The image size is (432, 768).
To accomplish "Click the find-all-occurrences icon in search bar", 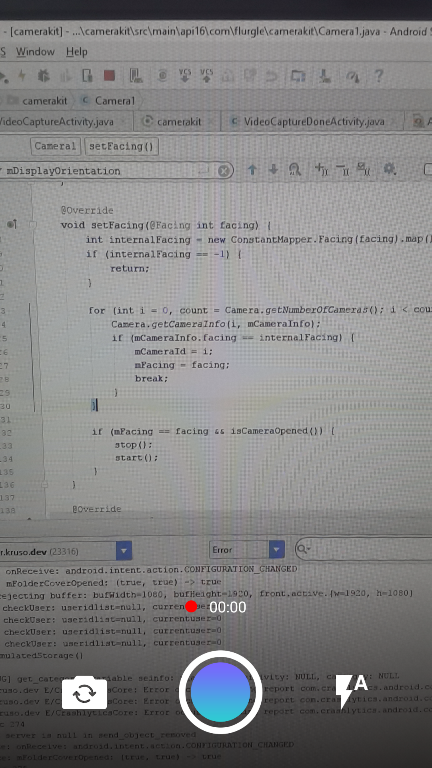I will pos(294,170).
